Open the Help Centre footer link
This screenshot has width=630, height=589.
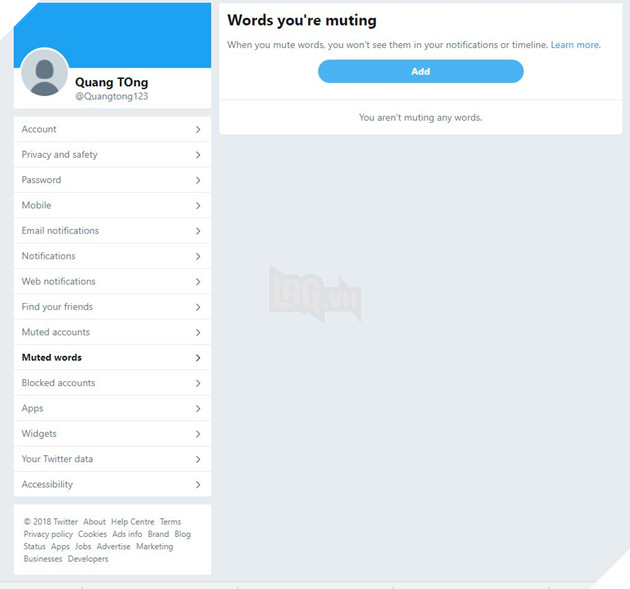133,522
